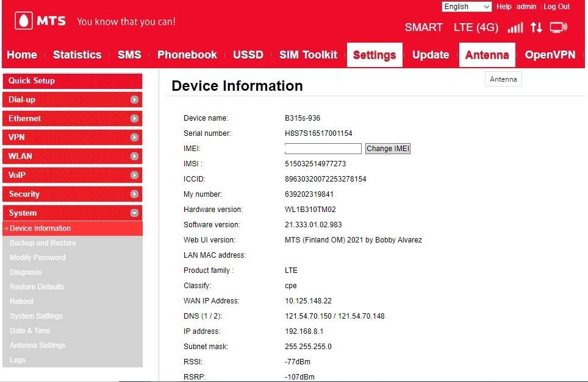Click the phone number 639202319841
The height and width of the screenshot is (382, 588).
click(x=309, y=194)
